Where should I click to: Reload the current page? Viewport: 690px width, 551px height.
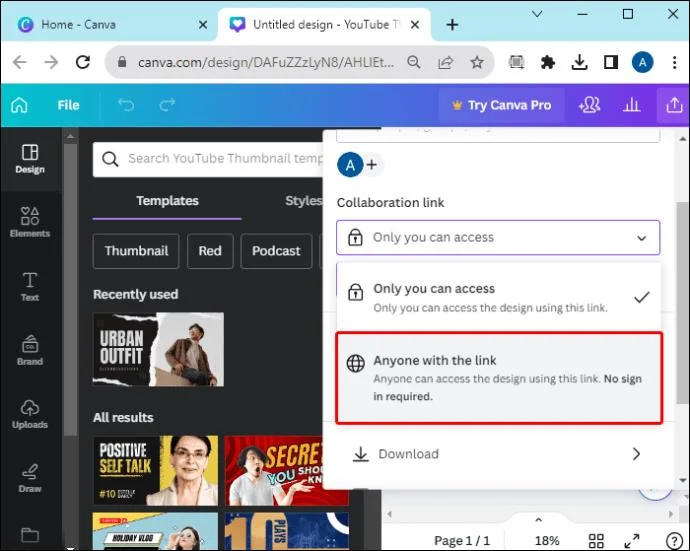pyautogui.click(x=83, y=62)
